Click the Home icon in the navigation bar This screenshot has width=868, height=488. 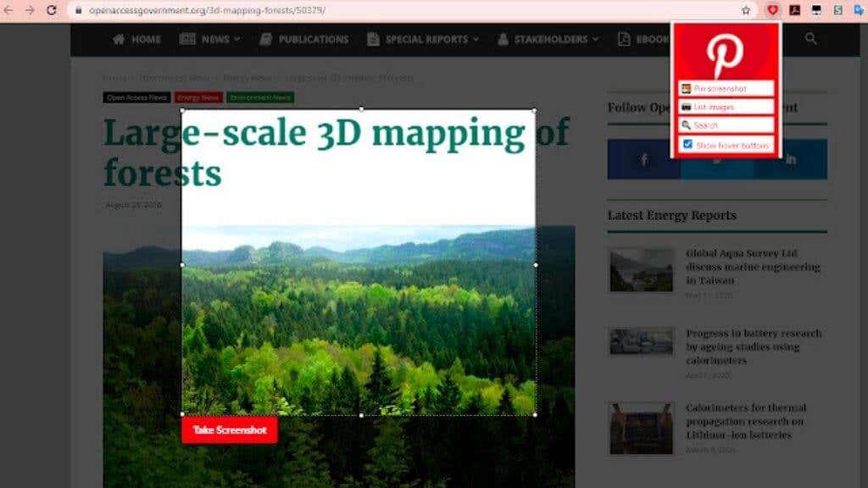(119, 39)
